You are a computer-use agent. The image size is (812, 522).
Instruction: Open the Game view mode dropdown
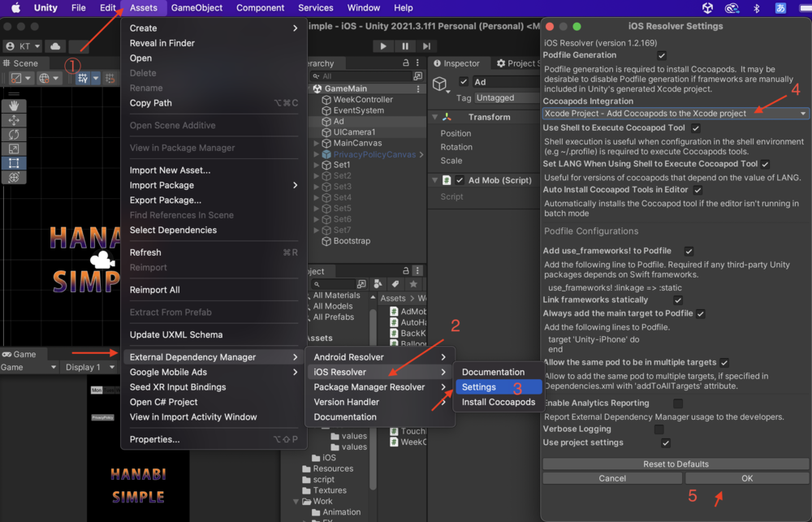(x=28, y=367)
